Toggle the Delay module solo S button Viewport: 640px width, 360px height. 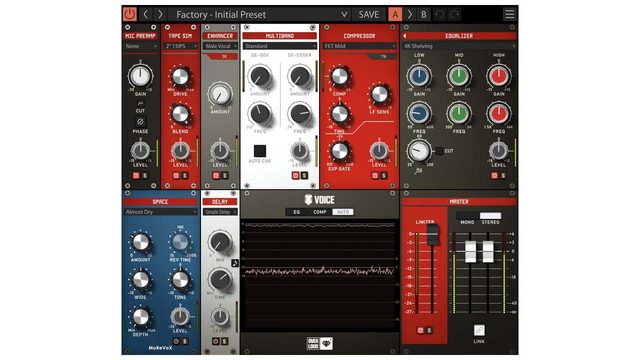[224, 341]
